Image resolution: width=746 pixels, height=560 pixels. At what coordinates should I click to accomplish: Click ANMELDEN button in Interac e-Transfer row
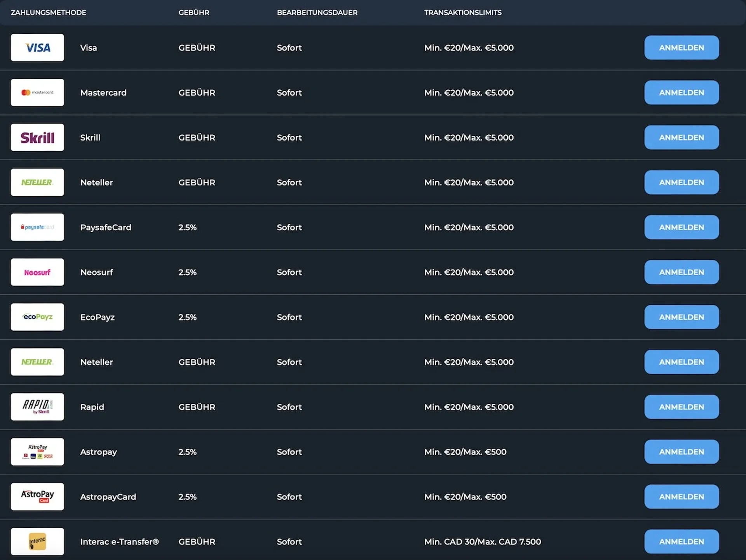point(682,541)
